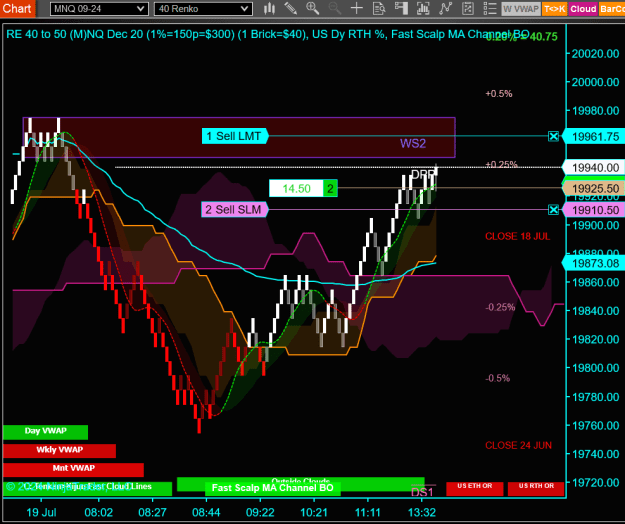Click the 20000.00 price axis label
Screen dimensions: 625x524
[x=596, y=82]
